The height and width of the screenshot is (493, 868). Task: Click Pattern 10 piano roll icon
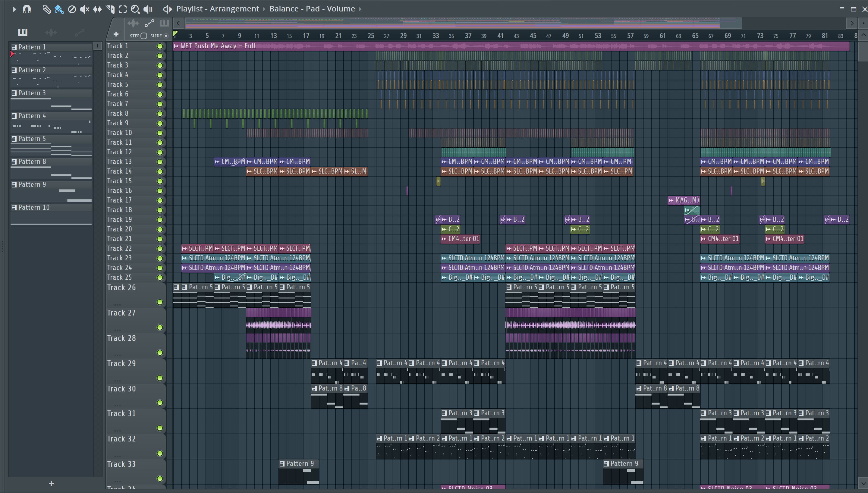[x=14, y=208]
